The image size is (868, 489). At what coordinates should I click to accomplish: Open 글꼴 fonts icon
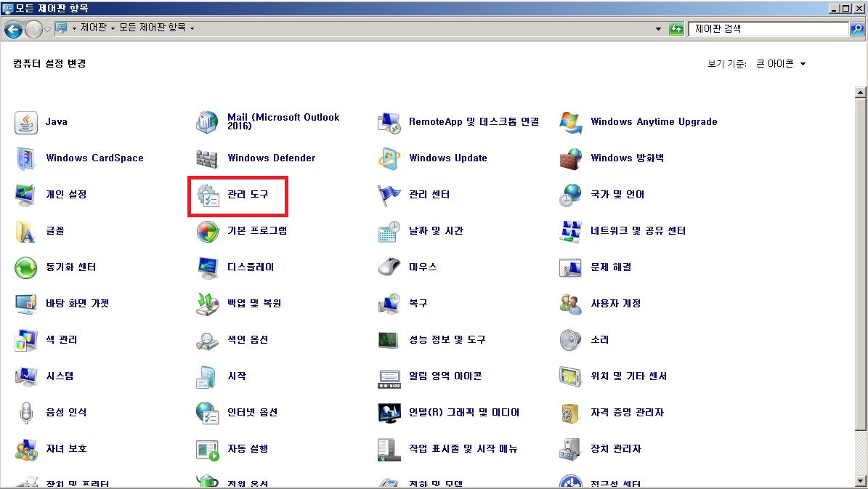pyautogui.click(x=25, y=231)
